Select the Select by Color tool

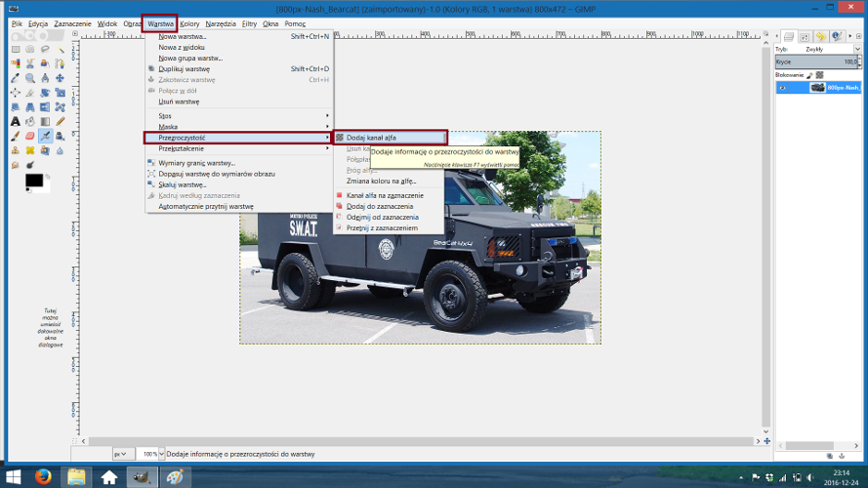click(x=16, y=63)
